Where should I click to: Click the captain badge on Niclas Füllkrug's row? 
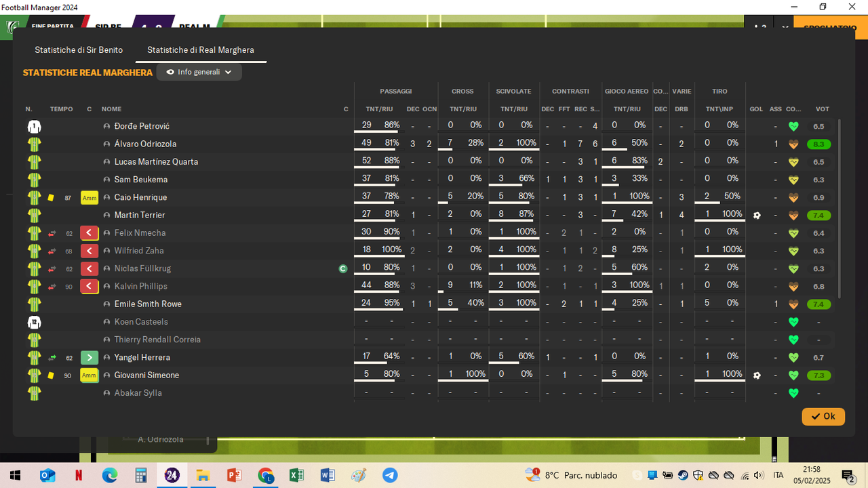tap(343, 268)
